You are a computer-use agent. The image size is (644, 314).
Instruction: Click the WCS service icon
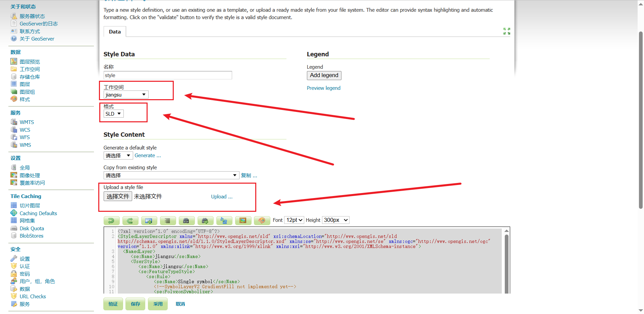click(14, 130)
